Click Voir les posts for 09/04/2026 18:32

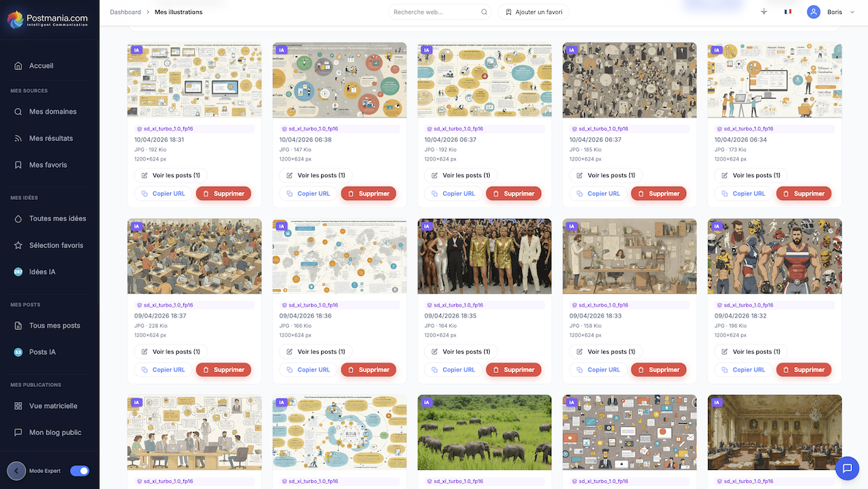point(750,352)
